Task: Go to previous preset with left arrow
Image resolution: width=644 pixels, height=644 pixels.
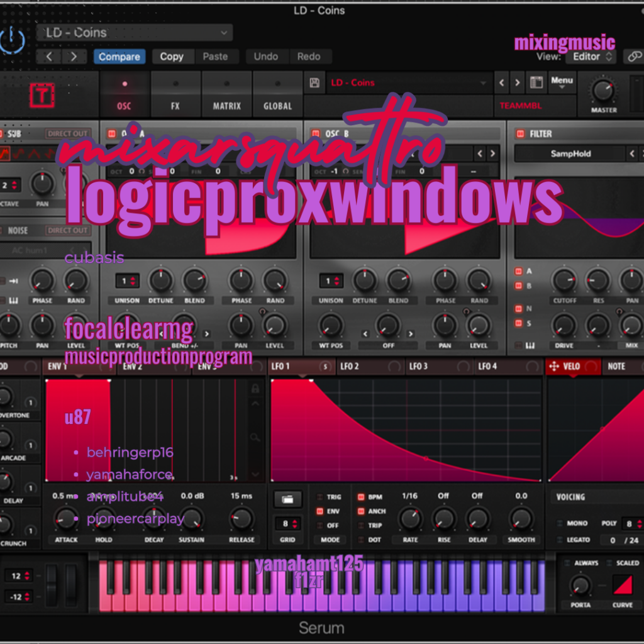Action: [x=49, y=56]
